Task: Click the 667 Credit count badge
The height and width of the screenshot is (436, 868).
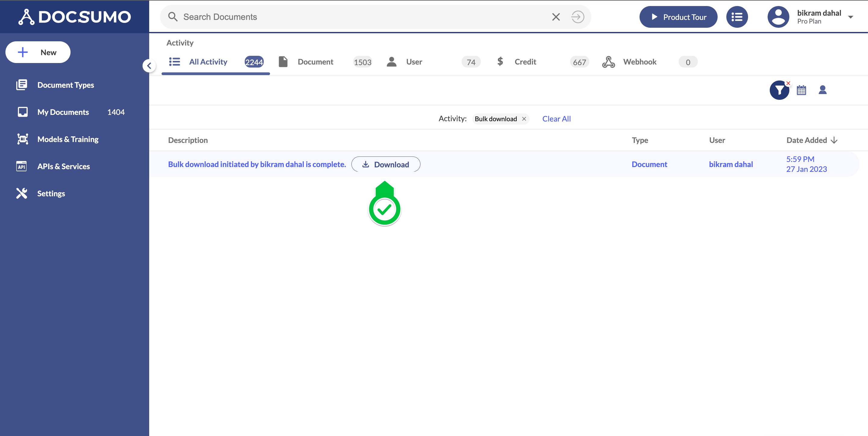Action: point(579,62)
